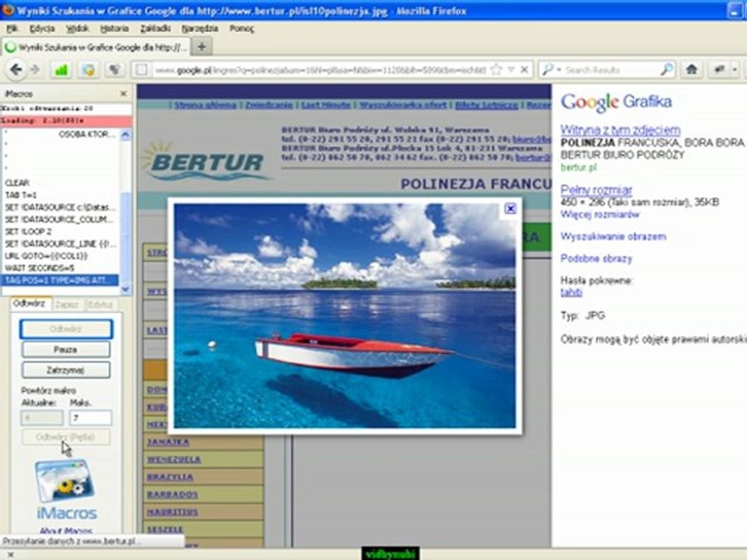This screenshot has width=747, height=560.
Task: Open the Zakładki menu
Action: coord(156,29)
